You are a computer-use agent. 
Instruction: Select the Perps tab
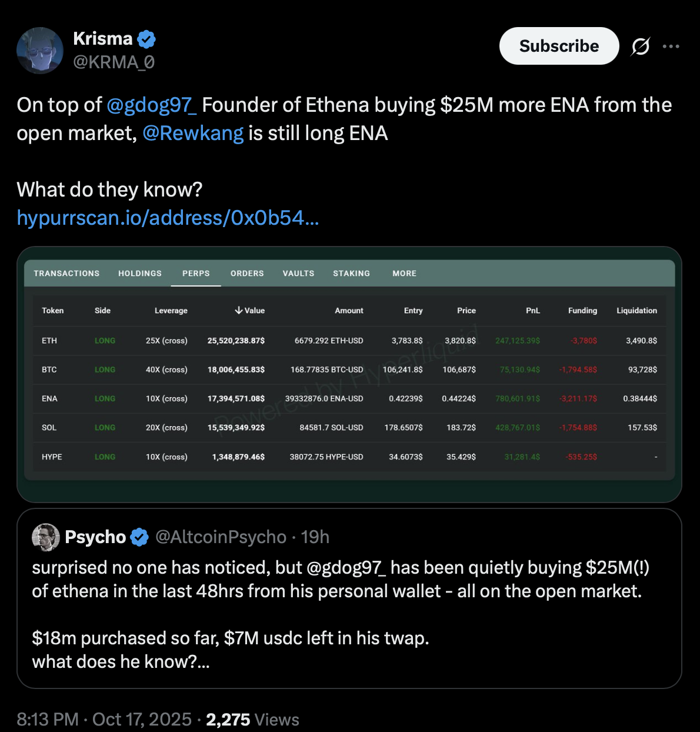(196, 274)
